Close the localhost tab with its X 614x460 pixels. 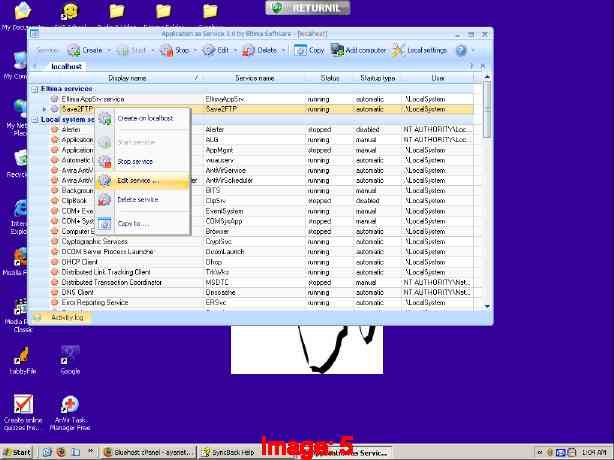tap(483, 66)
